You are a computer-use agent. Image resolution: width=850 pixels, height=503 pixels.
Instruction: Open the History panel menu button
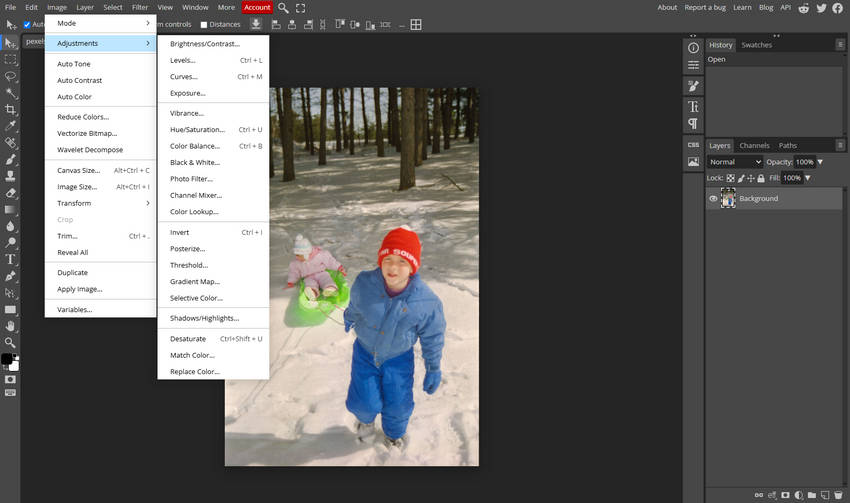point(840,44)
